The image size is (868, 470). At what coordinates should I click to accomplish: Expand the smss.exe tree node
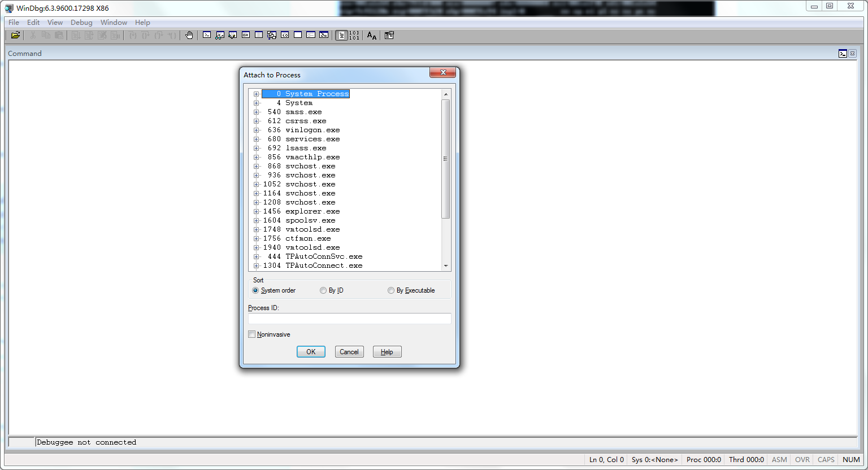[x=256, y=112]
